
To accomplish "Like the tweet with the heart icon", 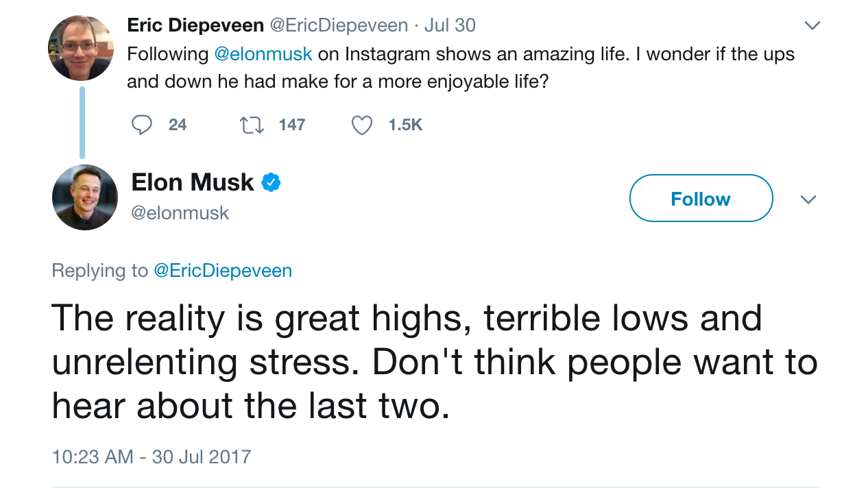I will click(x=362, y=125).
